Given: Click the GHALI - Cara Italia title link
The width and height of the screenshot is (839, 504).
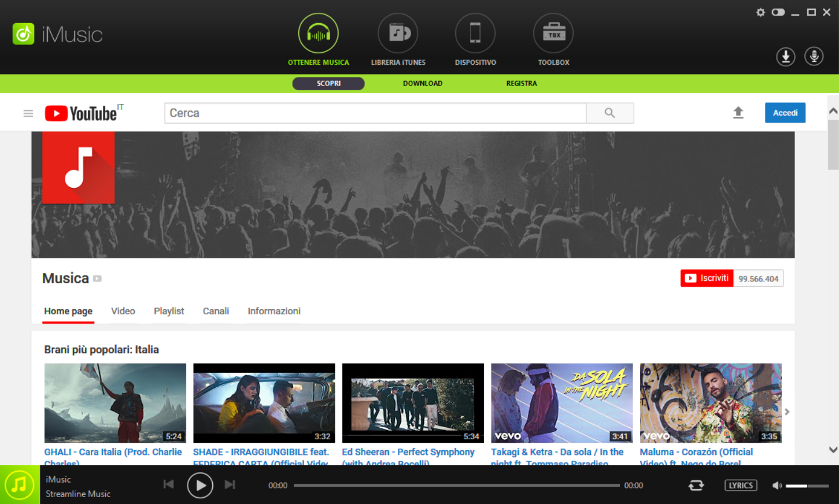Looking at the screenshot, I should 113,455.
